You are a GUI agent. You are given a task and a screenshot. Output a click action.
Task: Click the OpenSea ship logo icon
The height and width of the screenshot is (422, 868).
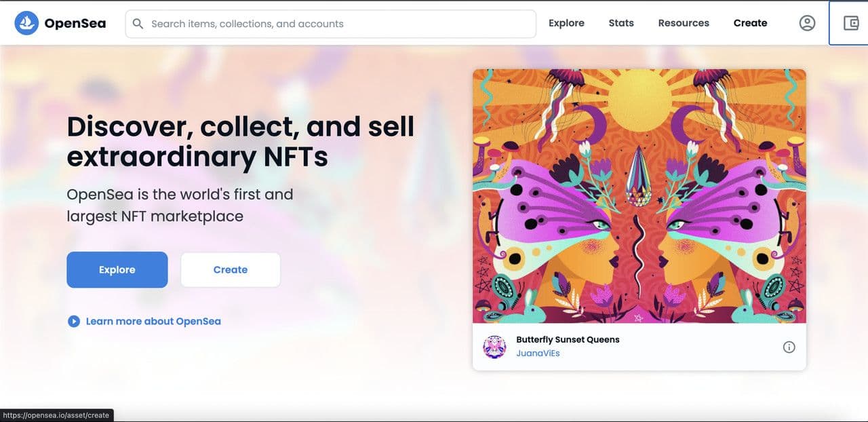[26, 23]
